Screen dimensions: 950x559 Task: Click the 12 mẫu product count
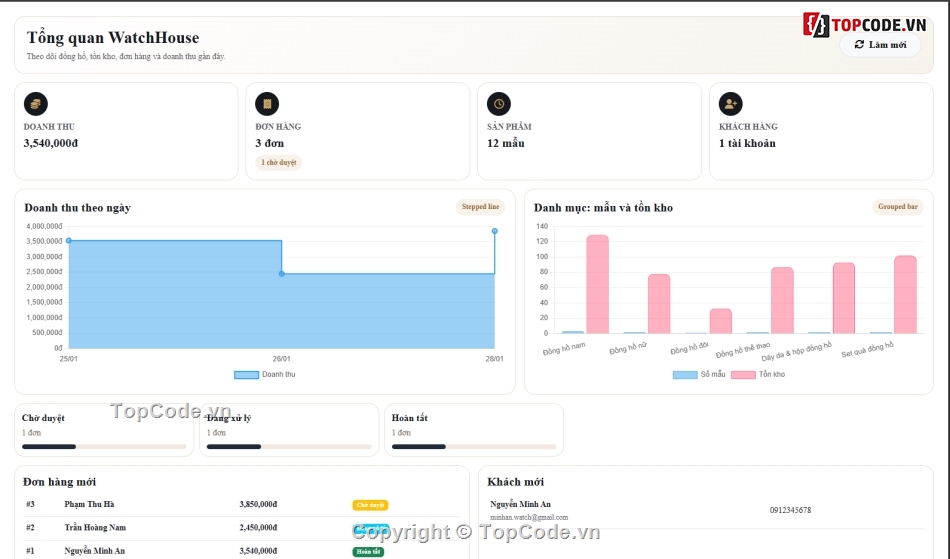[506, 144]
